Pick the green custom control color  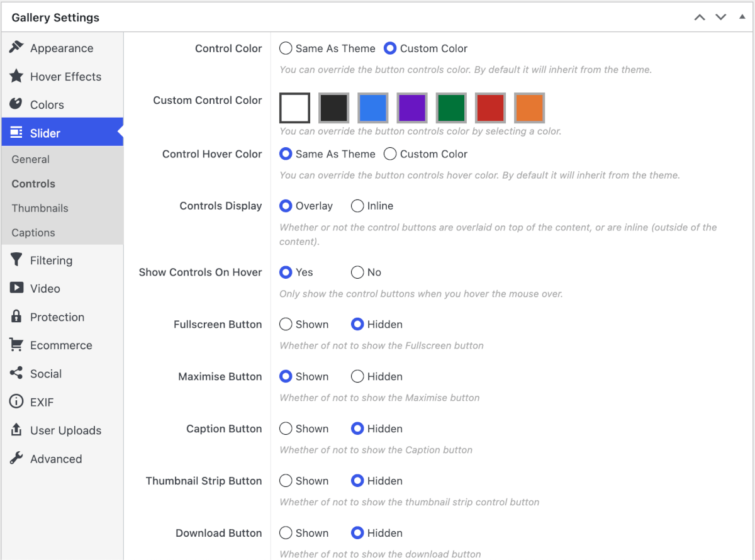coord(451,108)
